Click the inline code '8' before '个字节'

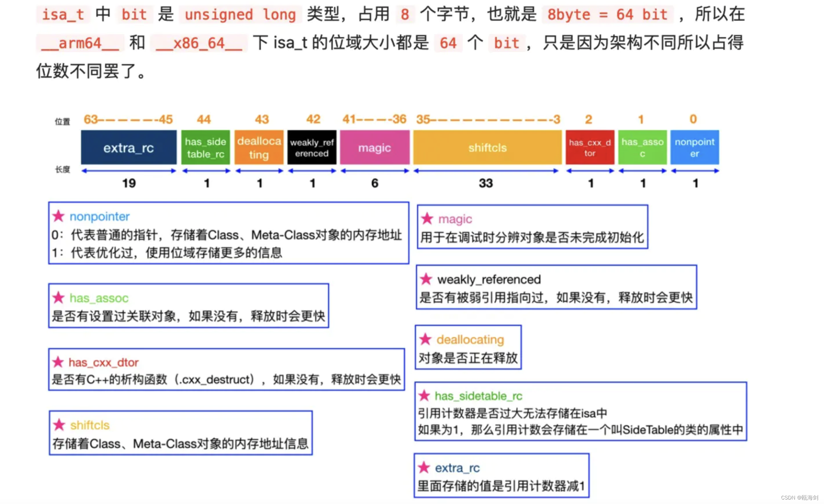tap(405, 15)
